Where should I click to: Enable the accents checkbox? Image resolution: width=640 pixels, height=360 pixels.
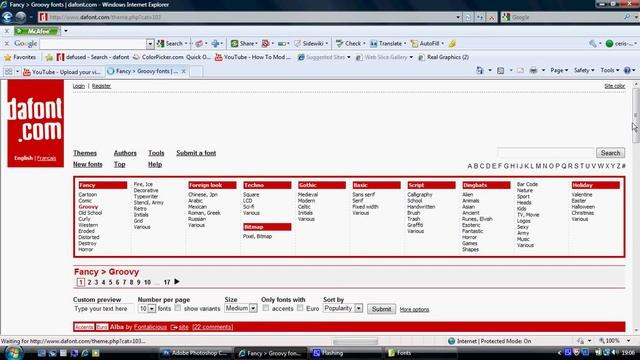coord(266,308)
